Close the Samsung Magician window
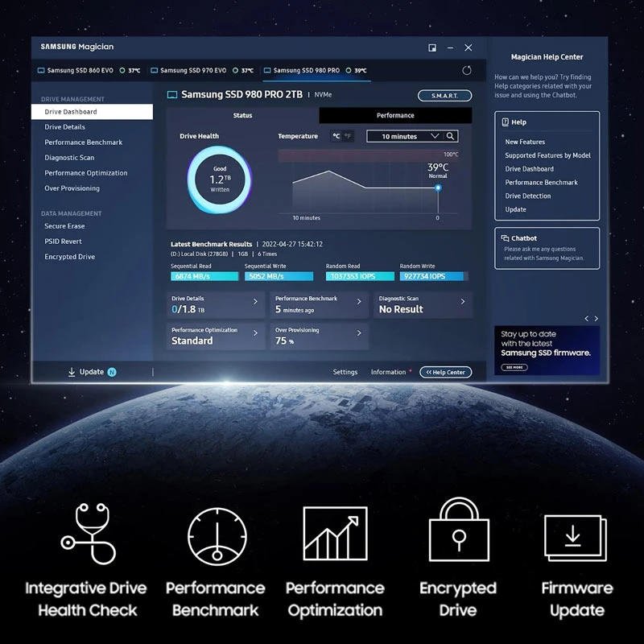The image size is (644, 644). coord(469,47)
